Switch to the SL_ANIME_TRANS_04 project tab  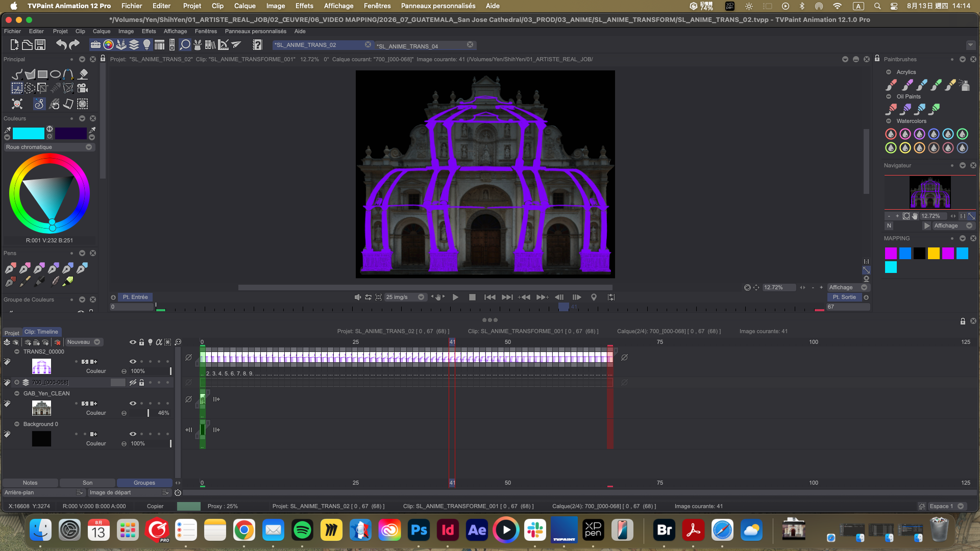(425, 45)
